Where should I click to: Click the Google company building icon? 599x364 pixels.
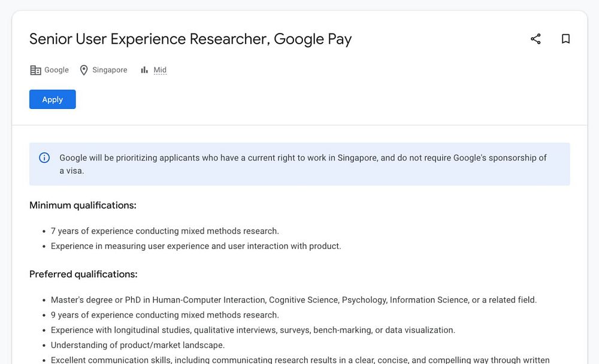(35, 70)
